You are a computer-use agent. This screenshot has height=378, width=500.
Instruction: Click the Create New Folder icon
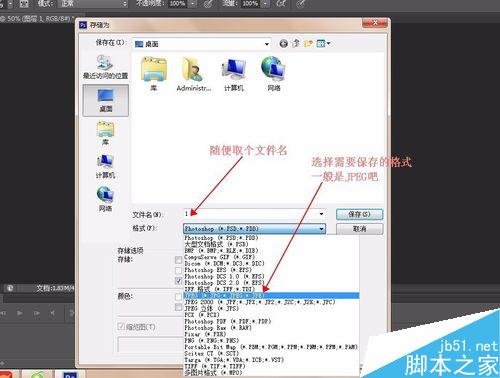coord(308,43)
